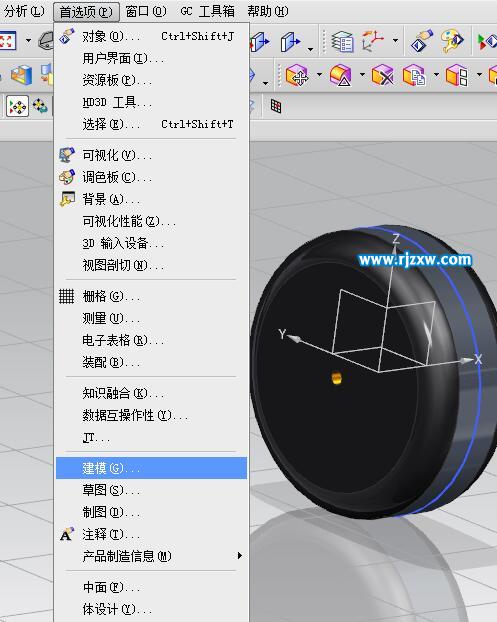Expand the move face dropdown arrow
497x622 pixels.
tap(319, 75)
